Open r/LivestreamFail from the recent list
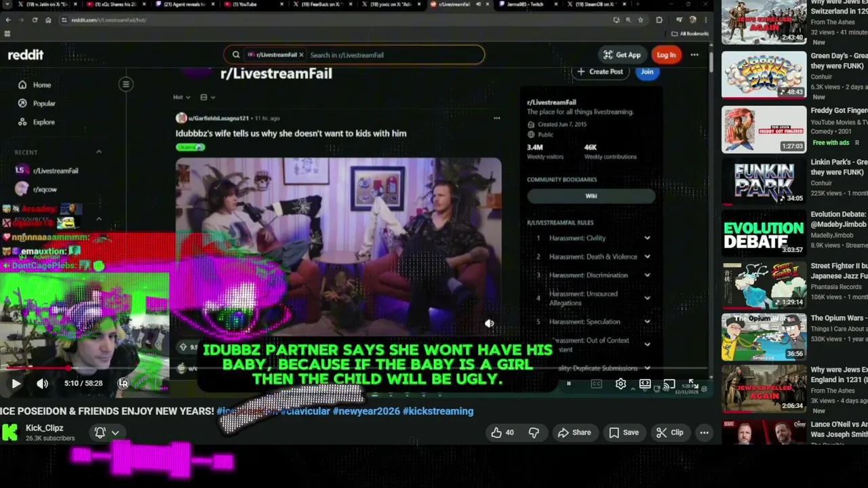Screen dimensions: 868x488 point(47,171)
